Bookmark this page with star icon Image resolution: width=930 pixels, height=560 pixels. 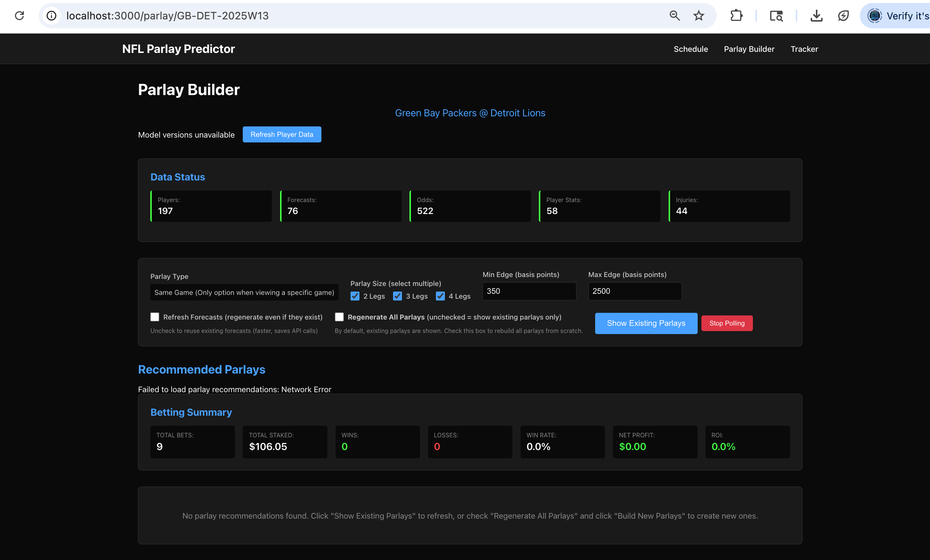699,15
